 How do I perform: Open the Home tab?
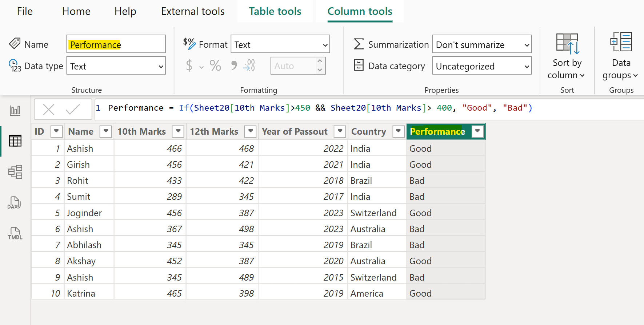click(76, 12)
